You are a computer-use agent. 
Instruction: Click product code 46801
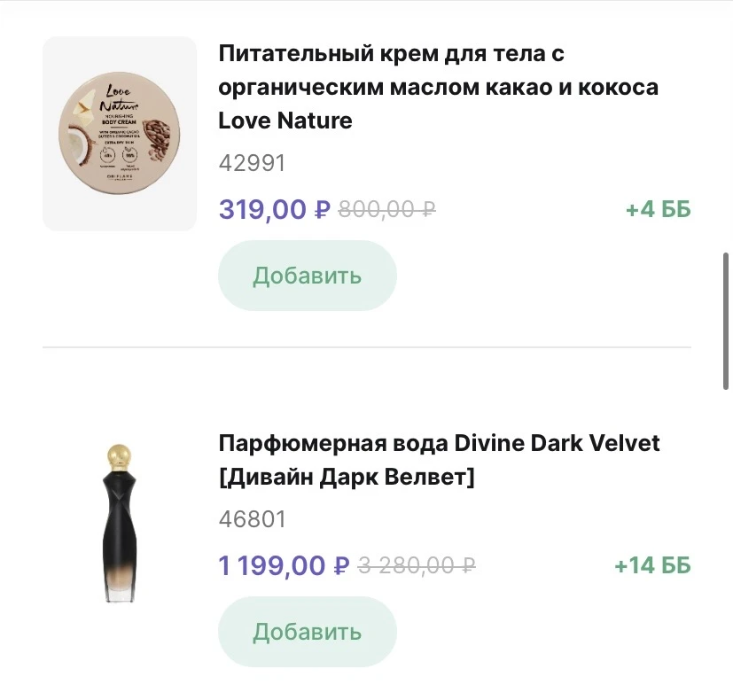pos(252,519)
